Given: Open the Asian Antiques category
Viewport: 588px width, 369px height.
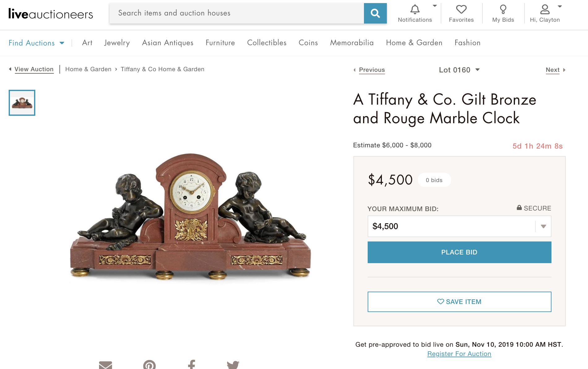Looking at the screenshot, I should click(x=168, y=43).
